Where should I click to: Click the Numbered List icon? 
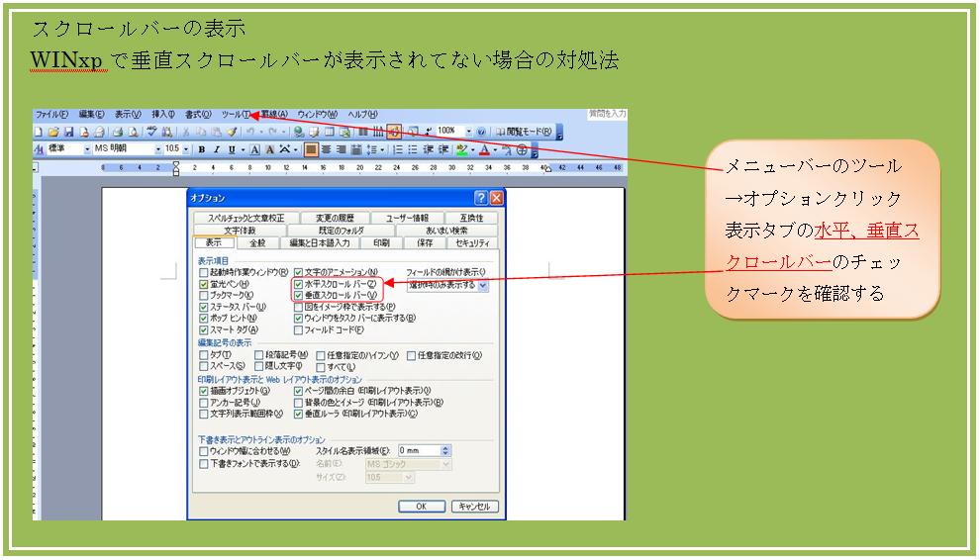[398, 149]
